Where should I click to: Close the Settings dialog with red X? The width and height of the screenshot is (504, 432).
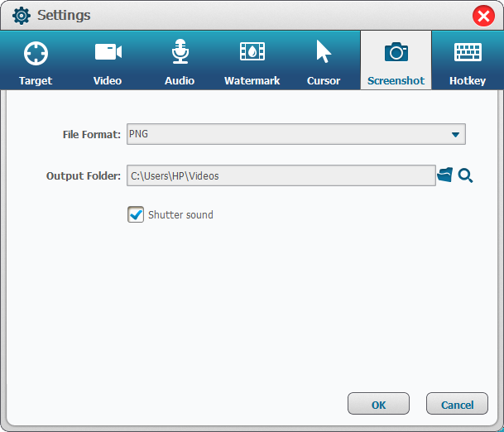tap(483, 16)
